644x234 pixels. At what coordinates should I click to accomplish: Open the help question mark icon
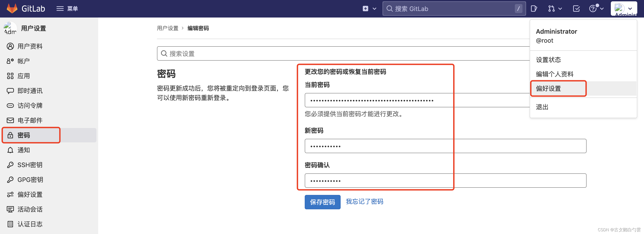[593, 9]
